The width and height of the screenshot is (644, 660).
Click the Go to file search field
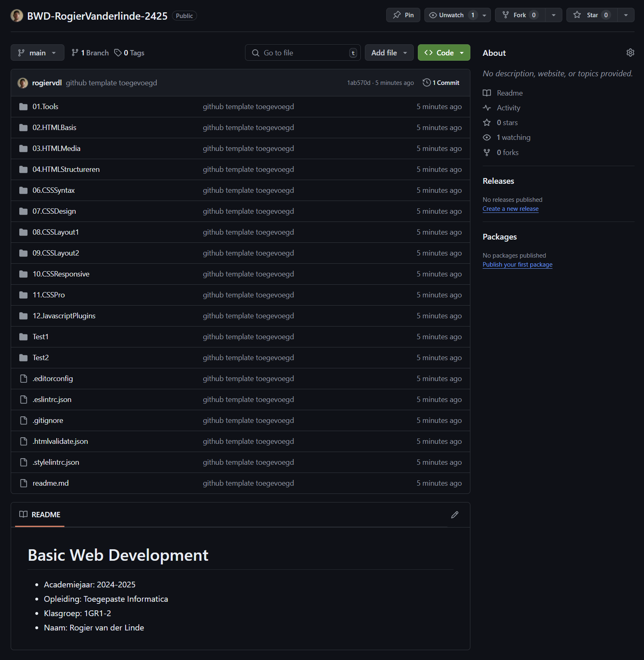tap(303, 53)
